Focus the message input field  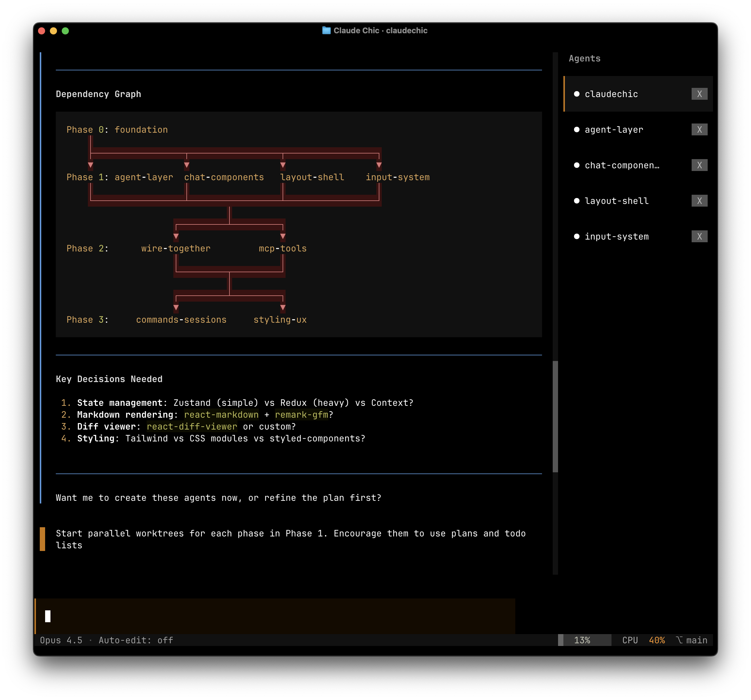pyautogui.click(x=275, y=616)
